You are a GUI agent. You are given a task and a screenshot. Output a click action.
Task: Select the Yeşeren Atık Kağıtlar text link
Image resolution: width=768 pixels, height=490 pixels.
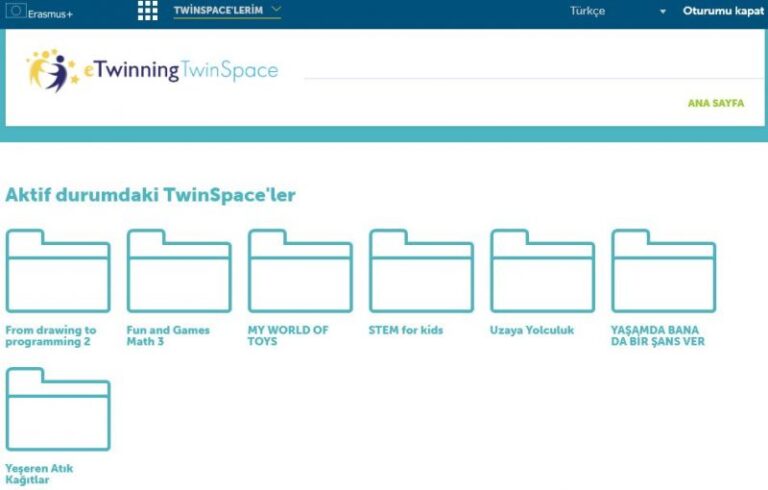click(39, 474)
